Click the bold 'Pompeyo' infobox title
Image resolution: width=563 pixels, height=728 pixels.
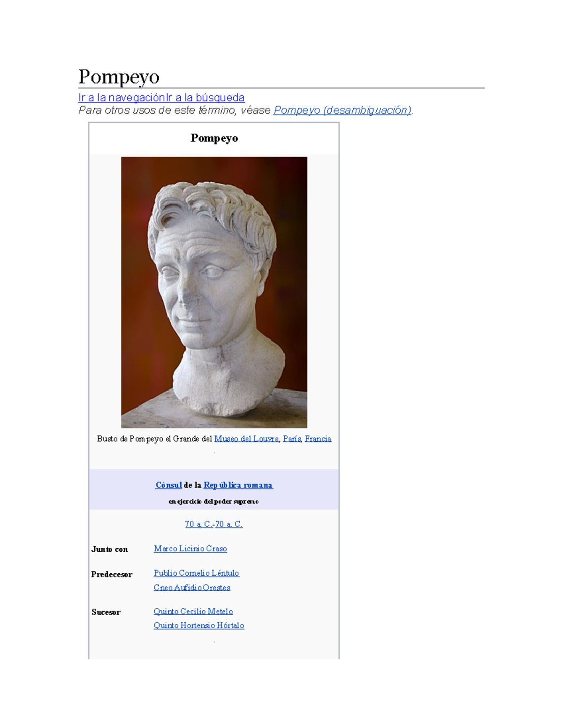214,138
